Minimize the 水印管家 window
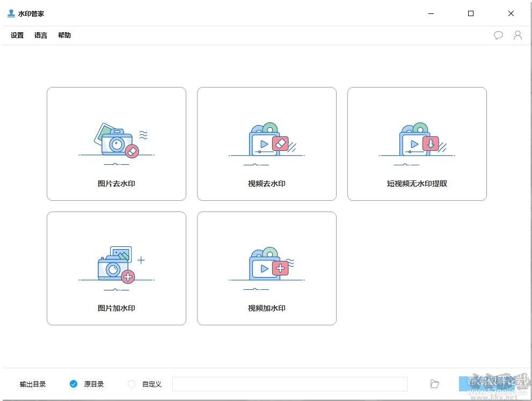 click(431, 13)
